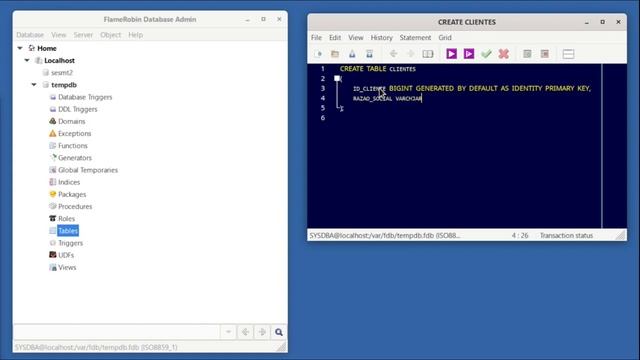The width and height of the screenshot is (640, 360).
Task: Click the grid delete row toolbar icon
Action: tap(544, 54)
